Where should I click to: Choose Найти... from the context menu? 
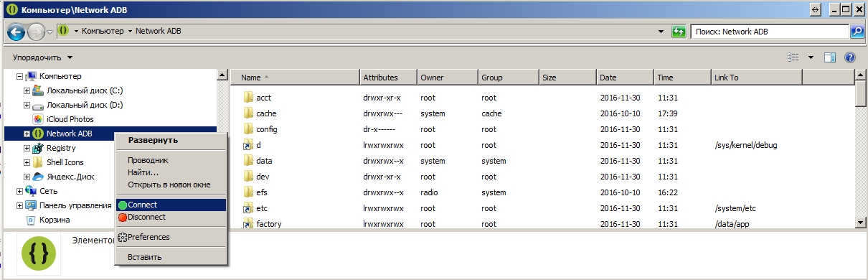[x=171, y=172]
